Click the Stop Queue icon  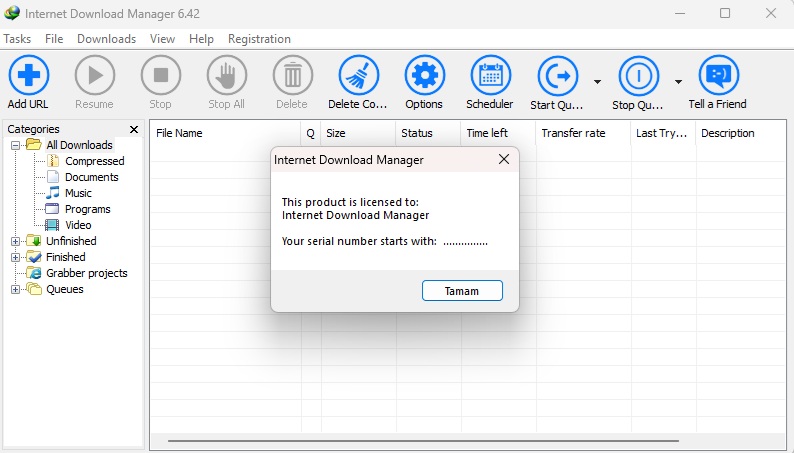[x=639, y=76]
